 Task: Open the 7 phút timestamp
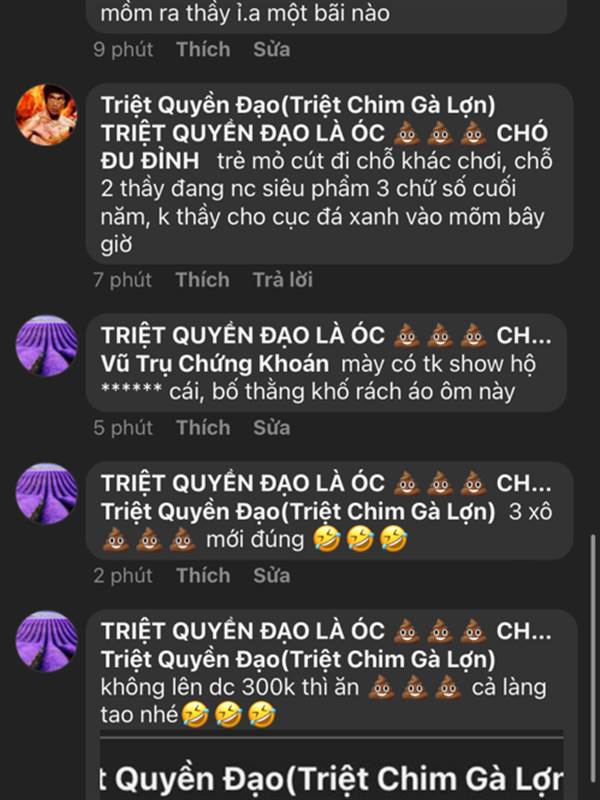(x=122, y=280)
